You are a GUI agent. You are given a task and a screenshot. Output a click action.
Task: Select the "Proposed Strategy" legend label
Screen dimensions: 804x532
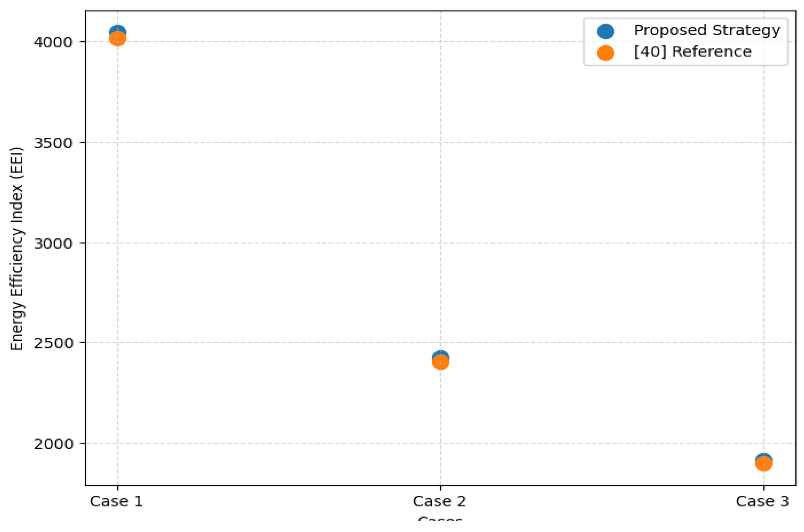click(707, 30)
